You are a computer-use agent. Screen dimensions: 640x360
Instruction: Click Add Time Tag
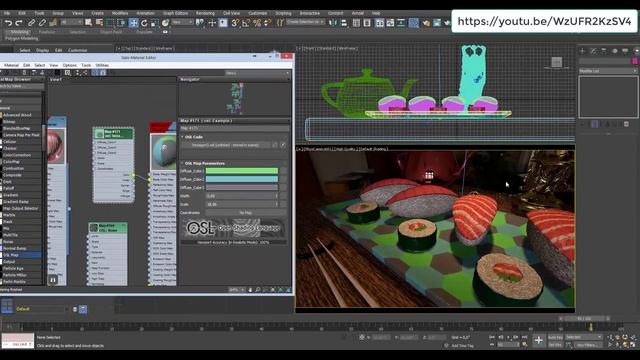click(x=462, y=345)
